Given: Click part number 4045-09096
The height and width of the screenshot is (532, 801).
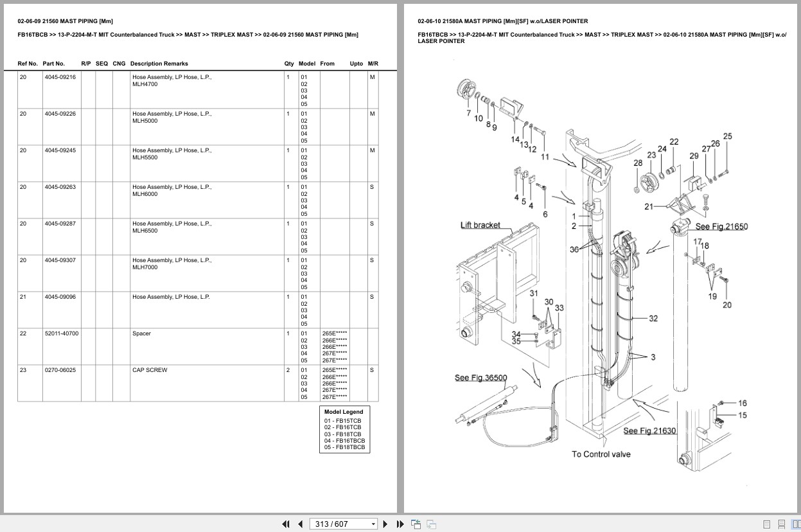Looking at the screenshot, I should point(60,297).
